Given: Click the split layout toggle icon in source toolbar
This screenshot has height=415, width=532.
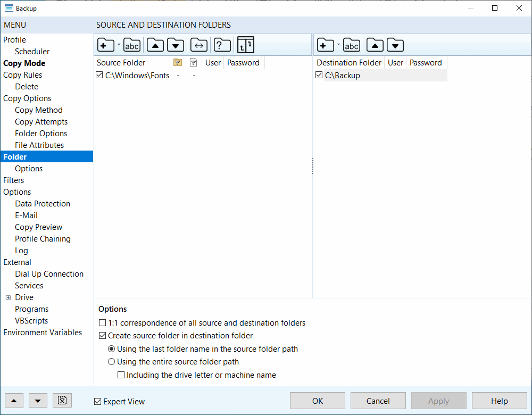Looking at the screenshot, I should [x=245, y=45].
